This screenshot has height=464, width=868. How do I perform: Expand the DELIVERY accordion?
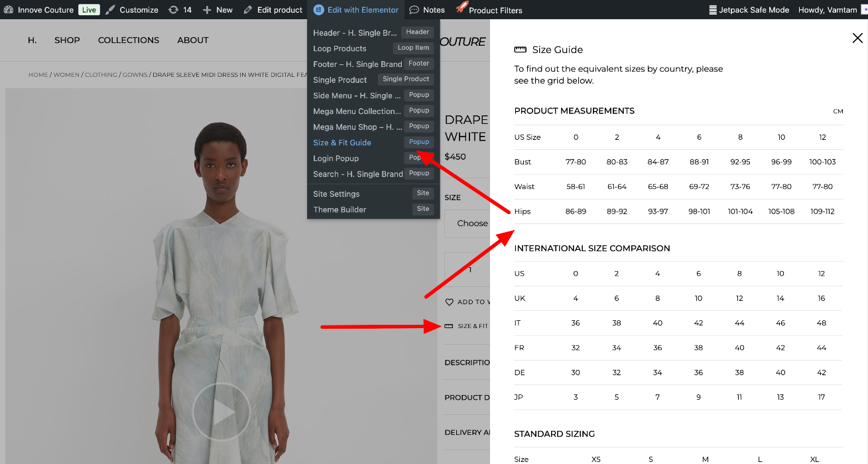click(x=467, y=433)
